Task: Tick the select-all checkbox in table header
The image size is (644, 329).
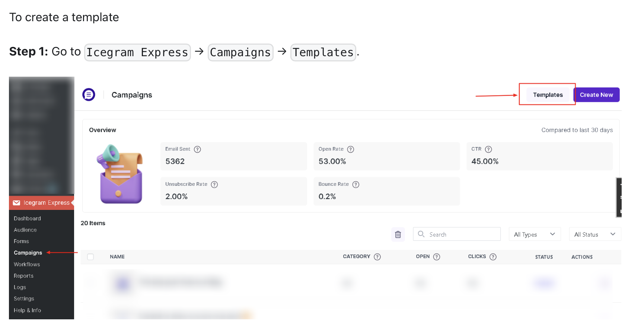Action: [90, 257]
